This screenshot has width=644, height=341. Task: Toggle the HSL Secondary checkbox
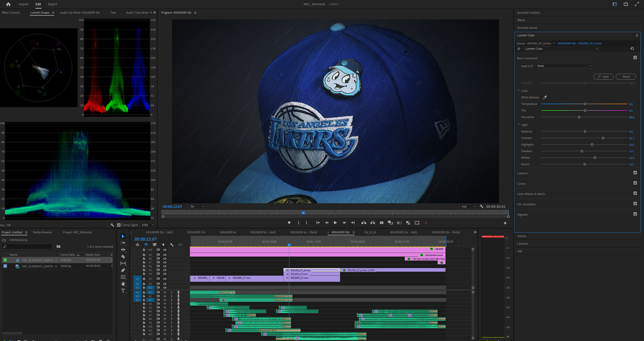pos(635,204)
